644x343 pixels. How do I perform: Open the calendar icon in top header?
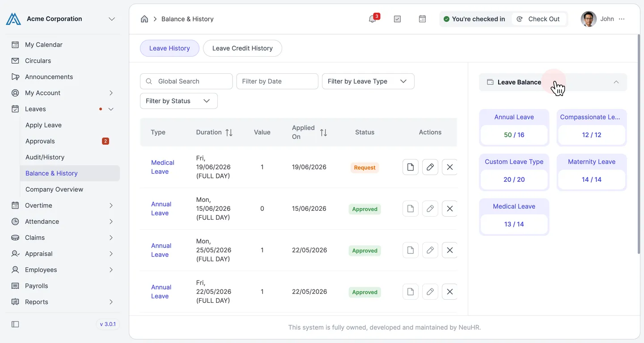click(422, 19)
